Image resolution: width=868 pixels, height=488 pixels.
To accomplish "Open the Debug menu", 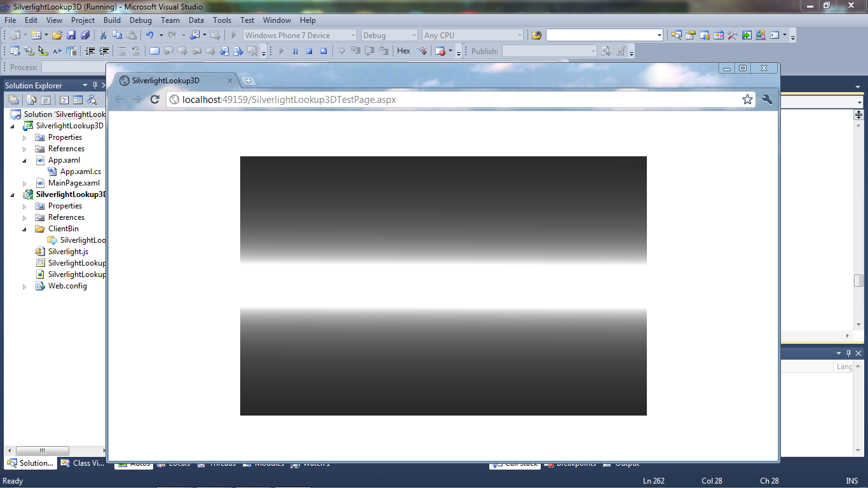I will pos(140,20).
